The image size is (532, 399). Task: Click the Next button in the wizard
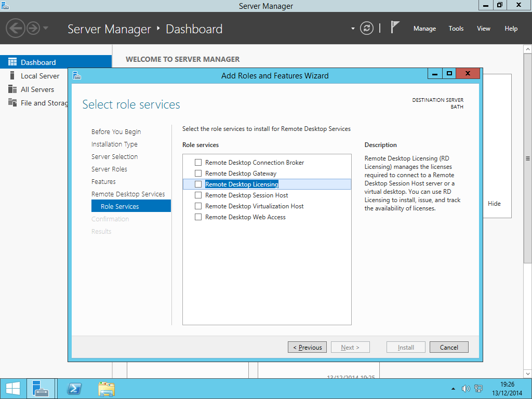[350, 347]
